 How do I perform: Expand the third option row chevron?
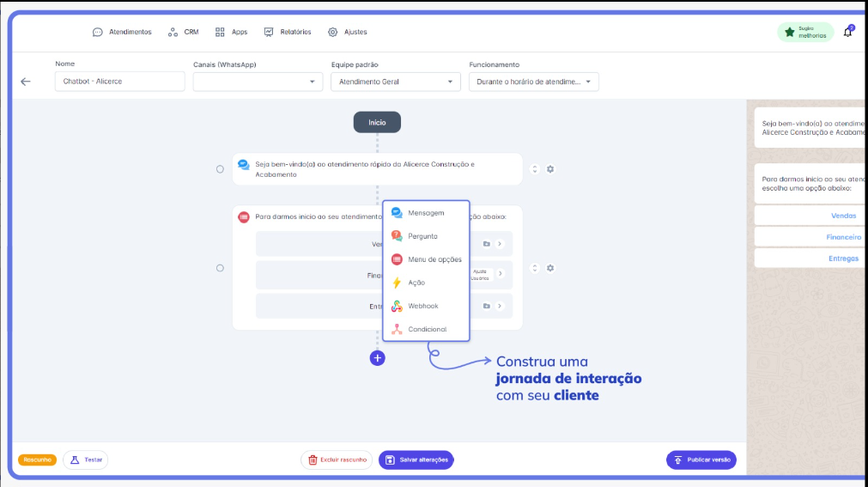[500, 306]
